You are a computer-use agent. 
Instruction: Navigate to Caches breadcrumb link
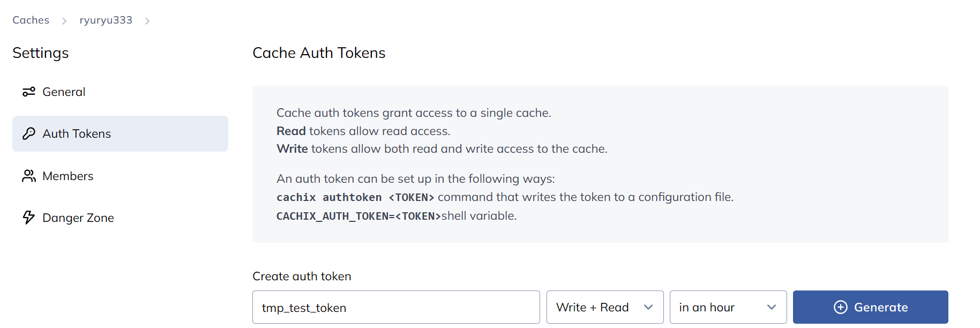click(31, 20)
